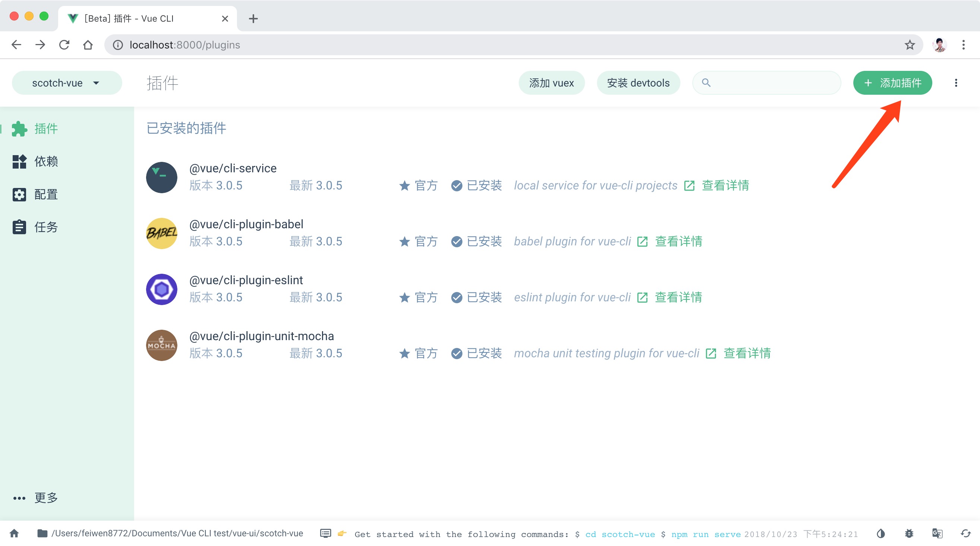
Task: Click external link icon for cli-service
Action: (689, 186)
